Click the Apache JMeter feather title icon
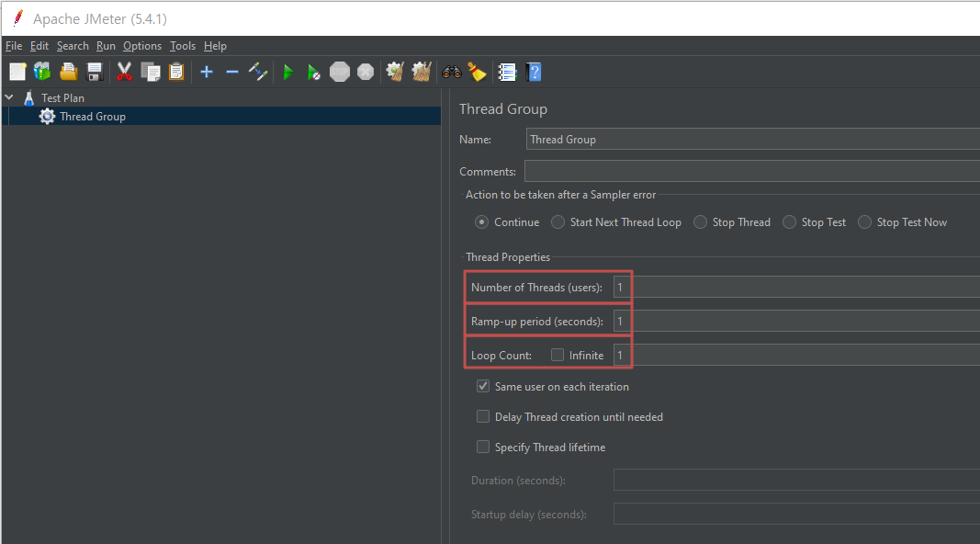Screen dimensions: 980x544 [18, 18]
